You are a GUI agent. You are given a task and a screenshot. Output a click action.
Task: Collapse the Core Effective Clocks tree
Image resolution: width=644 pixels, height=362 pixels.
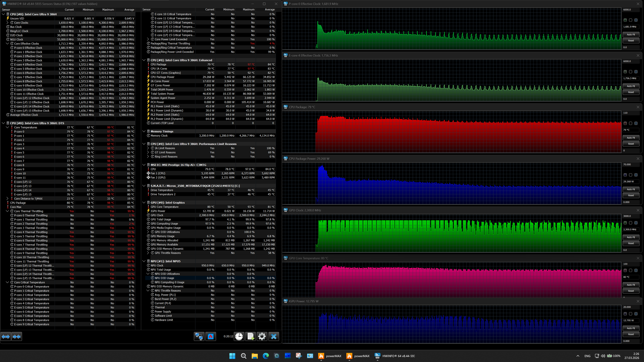(8, 44)
